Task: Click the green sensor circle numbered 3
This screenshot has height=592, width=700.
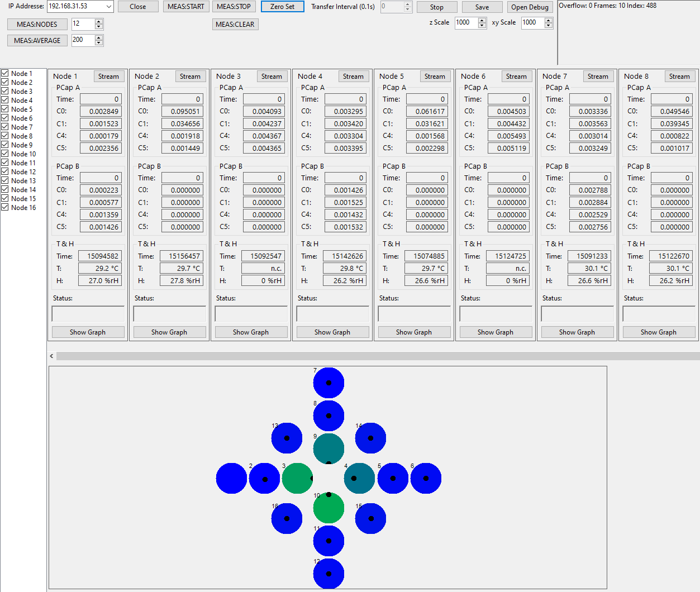Action: coord(297,479)
